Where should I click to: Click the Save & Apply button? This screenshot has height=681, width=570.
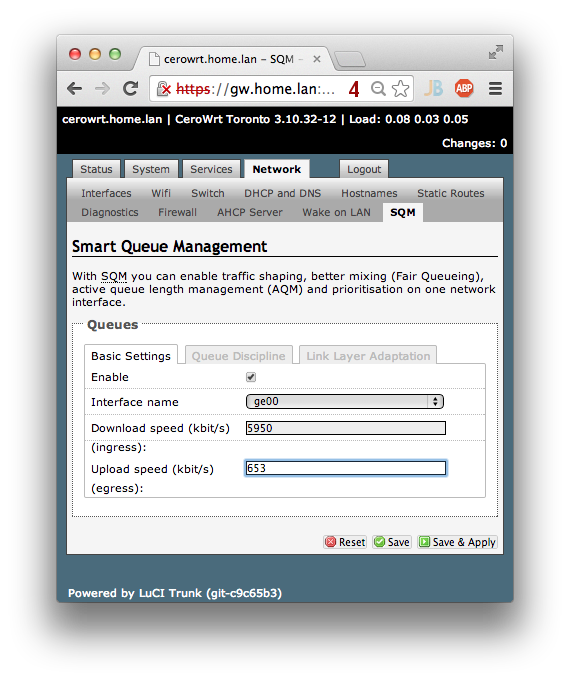pos(457,542)
